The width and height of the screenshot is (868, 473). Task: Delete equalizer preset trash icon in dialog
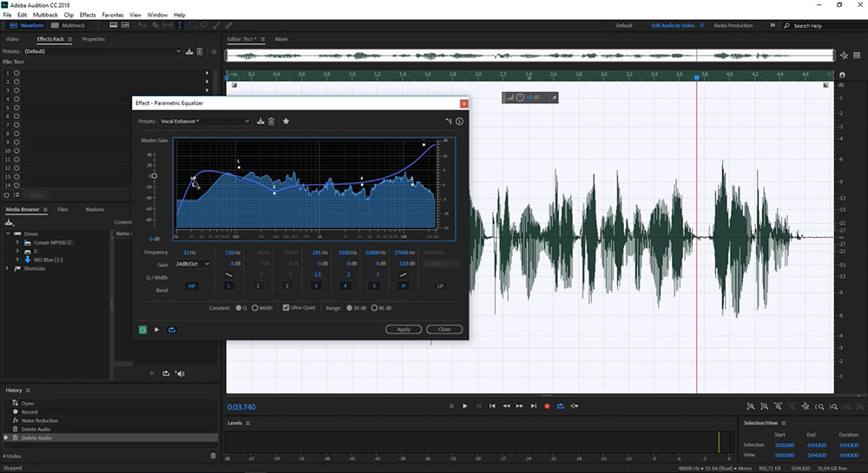(271, 122)
